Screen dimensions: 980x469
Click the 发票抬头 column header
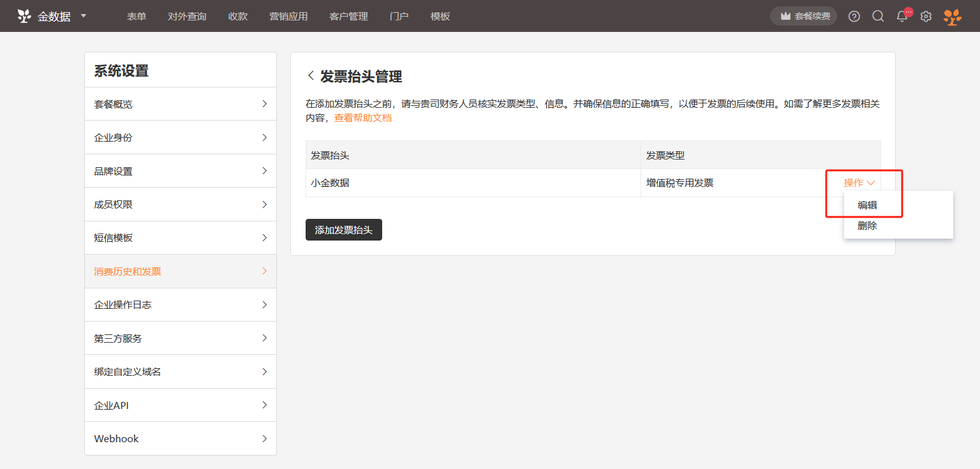[473, 155]
